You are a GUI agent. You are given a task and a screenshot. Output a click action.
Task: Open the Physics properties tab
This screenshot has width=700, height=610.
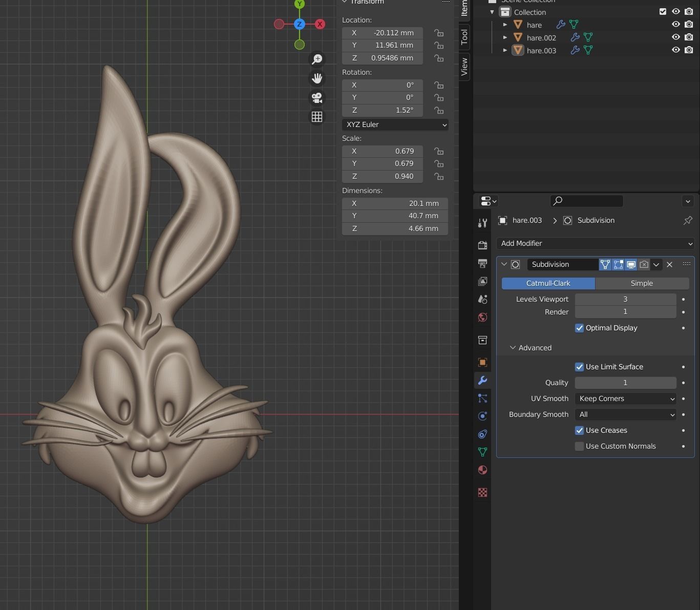click(x=482, y=416)
